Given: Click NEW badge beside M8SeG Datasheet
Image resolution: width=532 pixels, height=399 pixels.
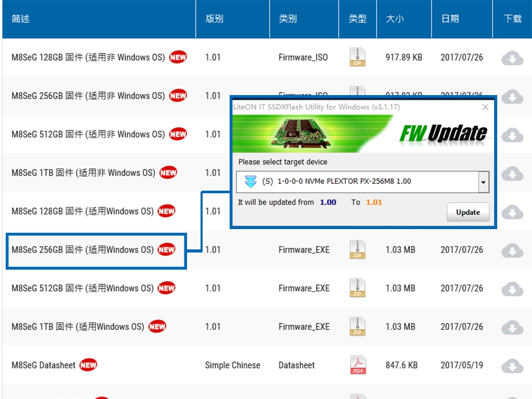Looking at the screenshot, I should tap(88, 365).
